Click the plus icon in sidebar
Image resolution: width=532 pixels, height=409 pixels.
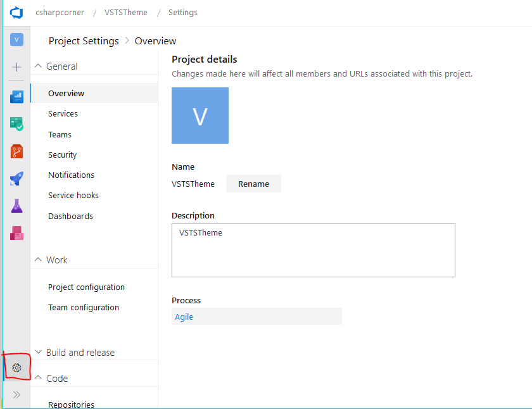coord(16,67)
